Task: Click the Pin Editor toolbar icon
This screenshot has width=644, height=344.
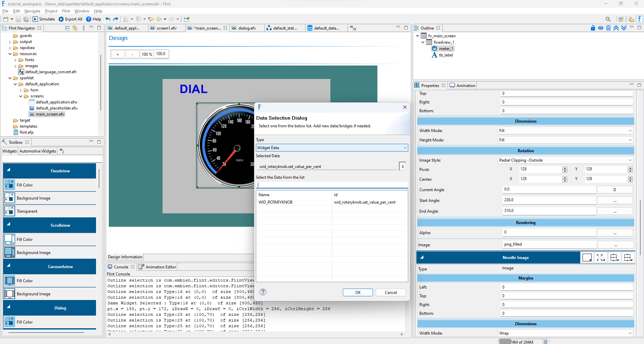Action: click(187, 19)
